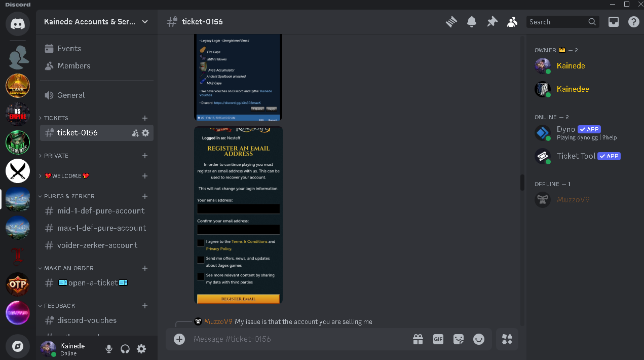Open Members in sidebar

coord(97,66)
